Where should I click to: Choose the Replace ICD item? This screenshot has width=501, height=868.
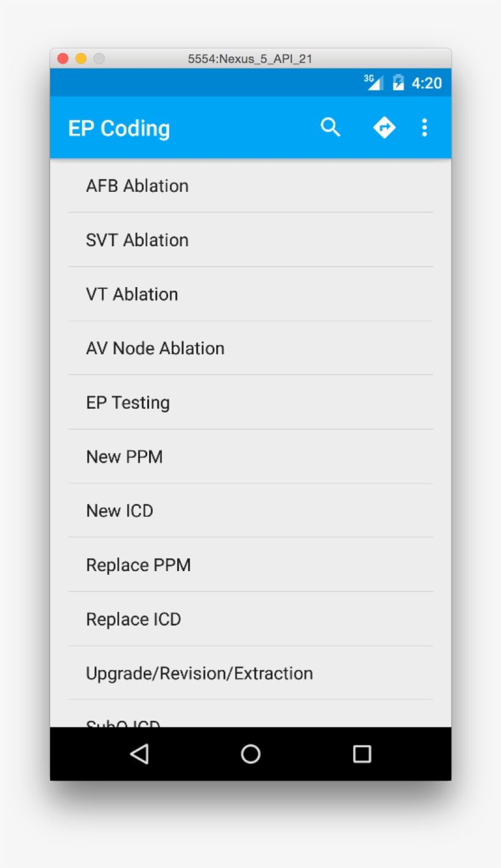coord(133,619)
